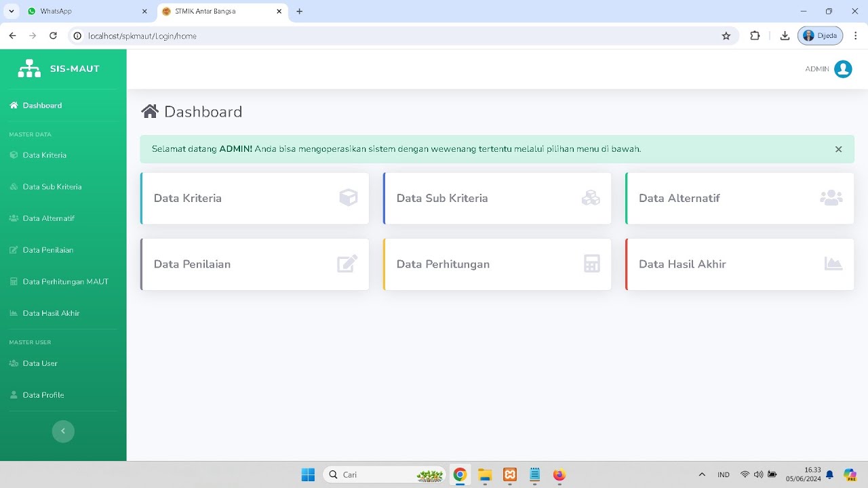Go back in browser history
The width and height of the screenshot is (868, 488).
point(12,36)
